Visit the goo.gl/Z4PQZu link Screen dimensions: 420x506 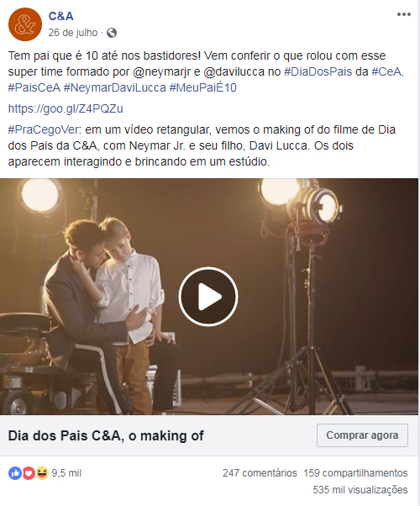[66, 108]
